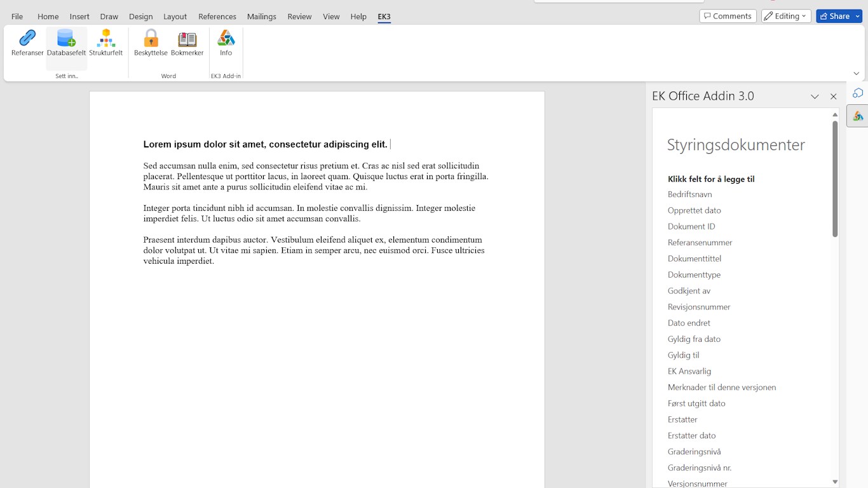Add the Dokument ID field
868x488 pixels.
691,226
